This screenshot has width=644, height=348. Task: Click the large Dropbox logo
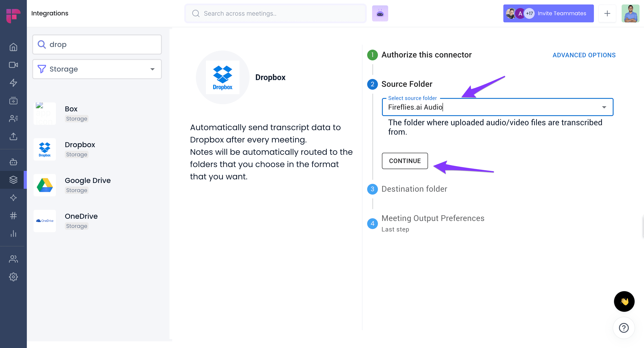(222, 78)
